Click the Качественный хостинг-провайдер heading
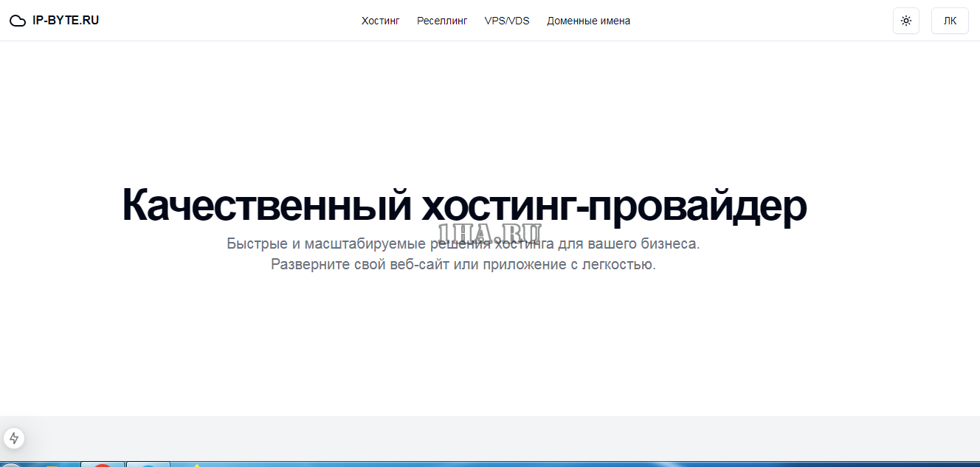 [463, 204]
